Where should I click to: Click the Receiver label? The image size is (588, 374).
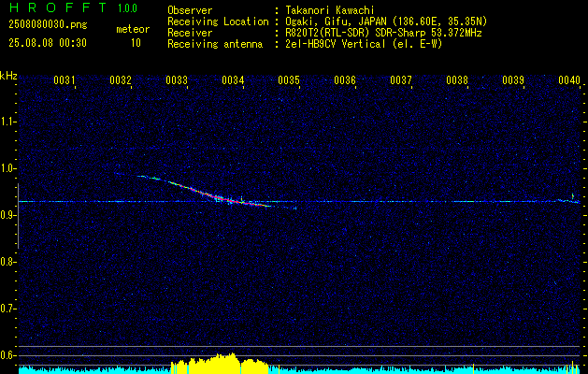(x=190, y=33)
